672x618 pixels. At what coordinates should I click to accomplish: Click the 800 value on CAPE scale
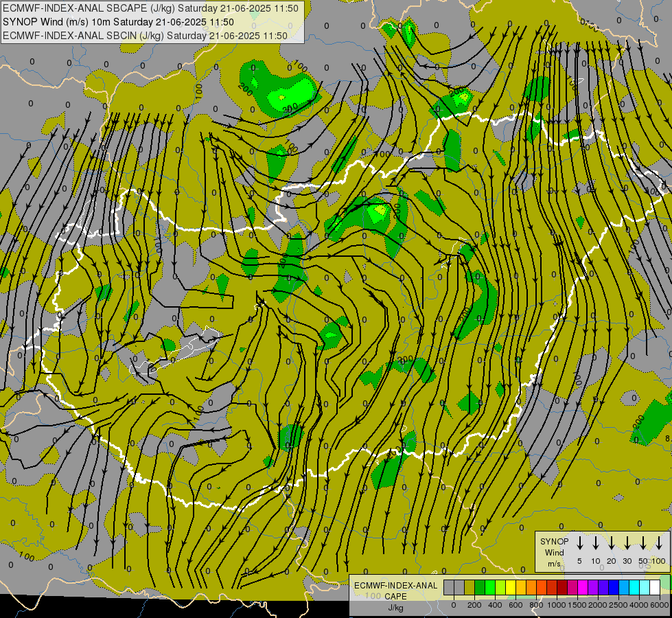click(536, 605)
